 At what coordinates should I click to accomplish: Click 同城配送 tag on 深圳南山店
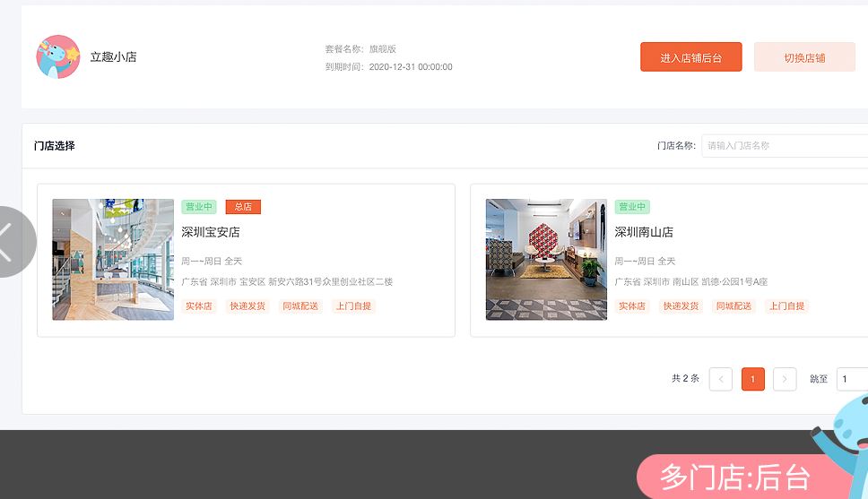pyautogui.click(x=733, y=306)
